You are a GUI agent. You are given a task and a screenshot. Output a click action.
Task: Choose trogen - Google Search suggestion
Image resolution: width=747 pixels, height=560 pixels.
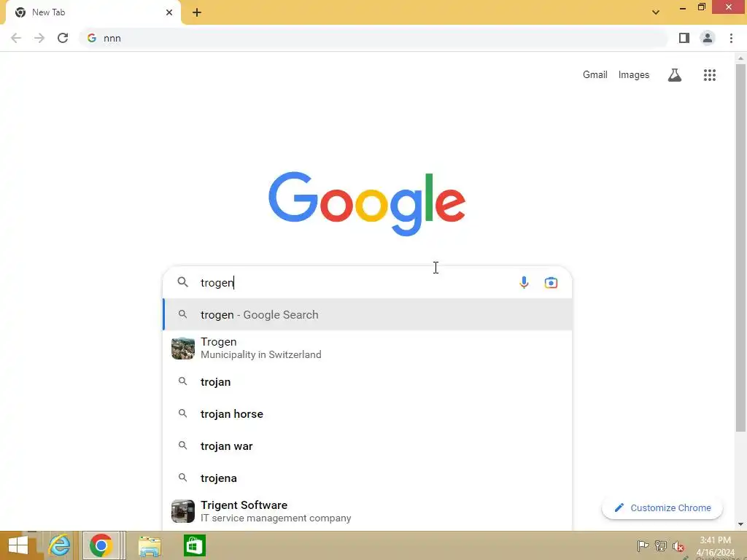[368, 314]
